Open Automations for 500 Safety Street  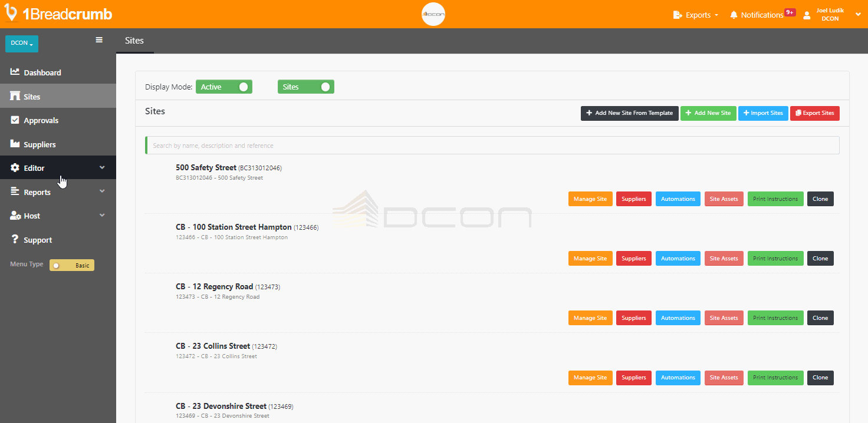(x=678, y=199)
